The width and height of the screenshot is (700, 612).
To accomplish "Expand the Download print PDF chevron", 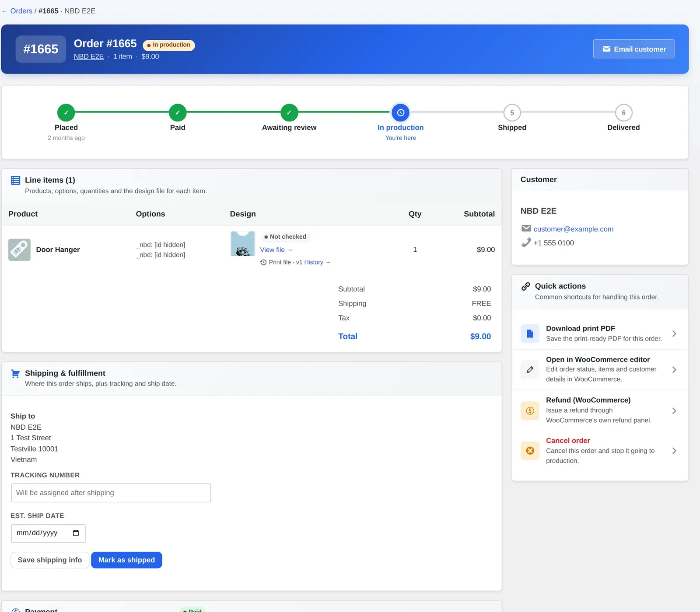I will point(674,334).
